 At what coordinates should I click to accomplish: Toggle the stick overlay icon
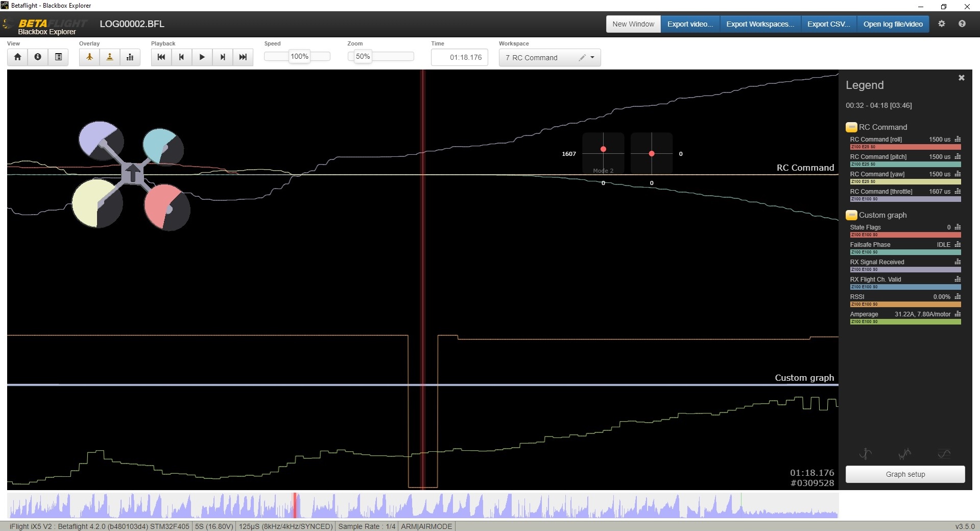pyautogui.click(x=109, y=57)
